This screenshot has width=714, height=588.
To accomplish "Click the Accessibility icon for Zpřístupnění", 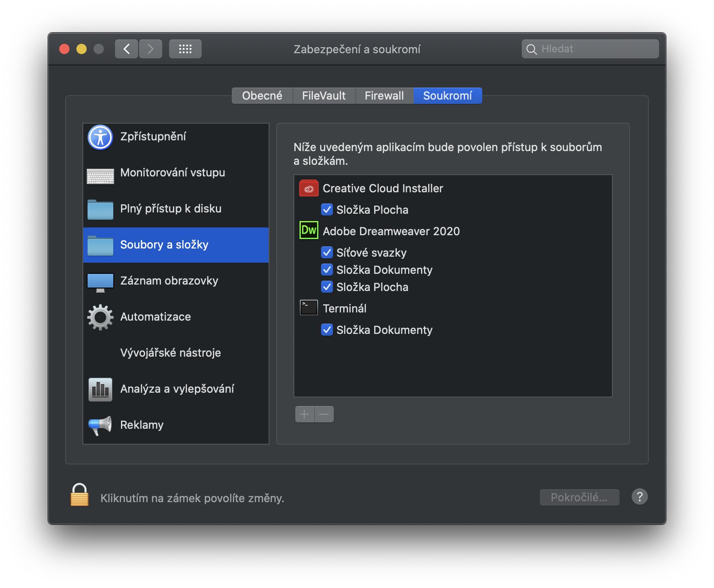I will point(100,137).
